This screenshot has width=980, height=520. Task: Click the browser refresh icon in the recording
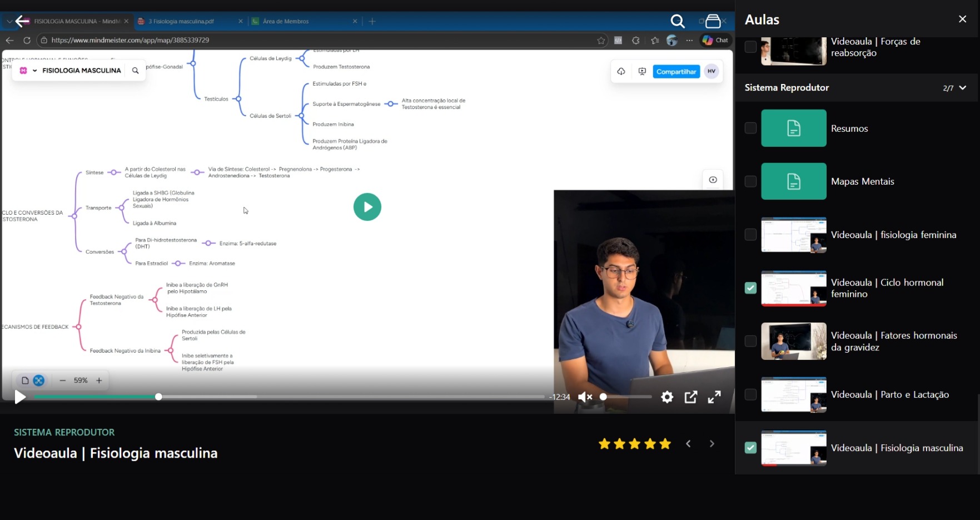coord(27,40)
